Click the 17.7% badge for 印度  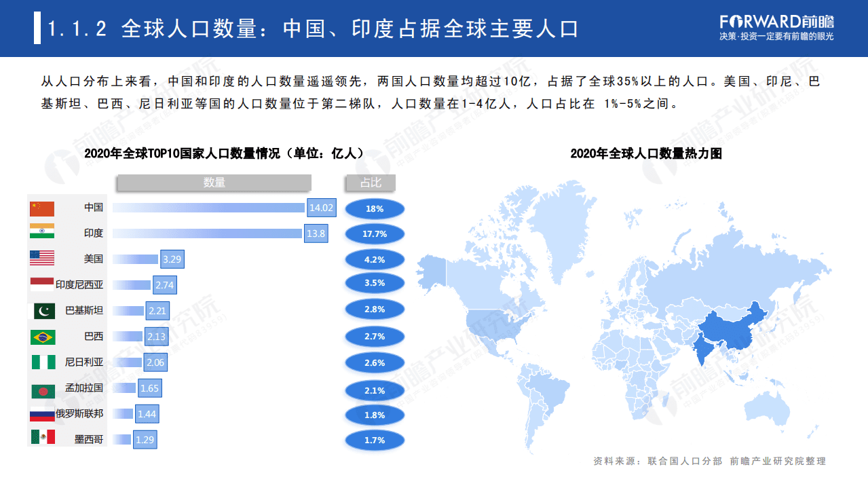point(375,233)
